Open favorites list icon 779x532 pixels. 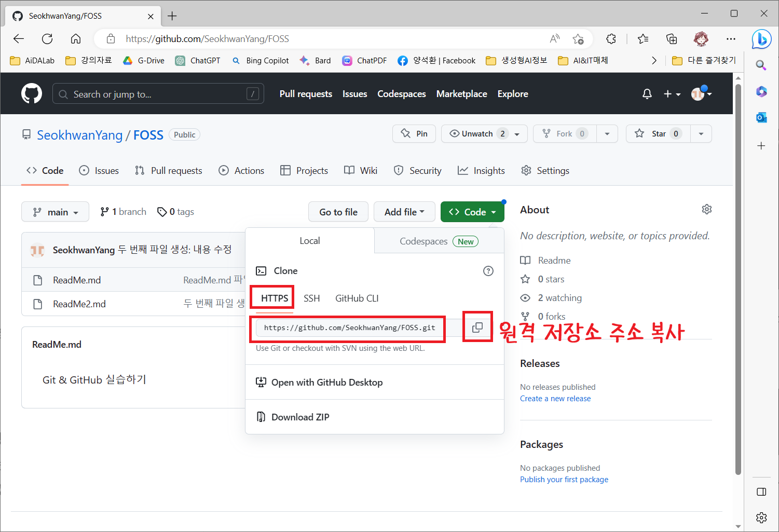click(x=643, y=39)
